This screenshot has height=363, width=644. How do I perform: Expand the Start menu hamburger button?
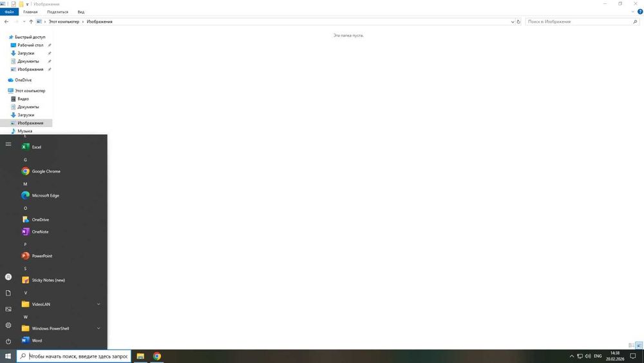tap(8, 144)
